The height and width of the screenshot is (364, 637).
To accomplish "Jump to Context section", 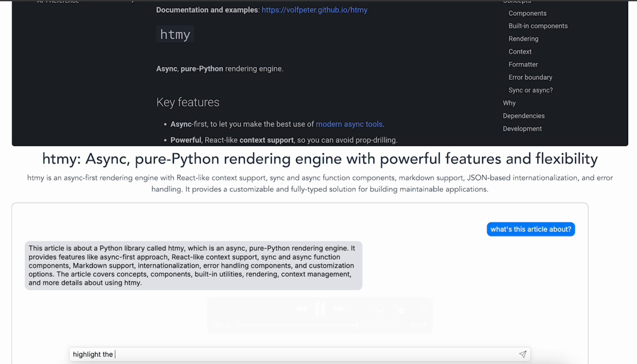I will [x=520, y=51].
